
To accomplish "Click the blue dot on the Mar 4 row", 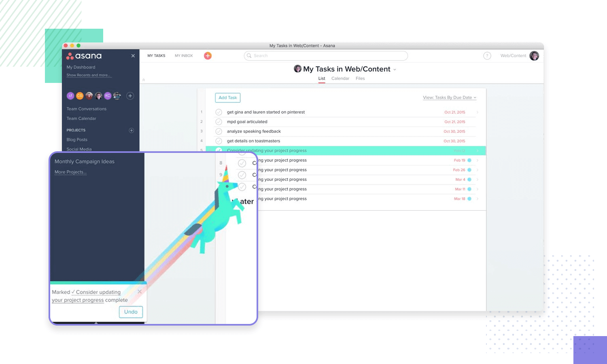I will point(469,180).
